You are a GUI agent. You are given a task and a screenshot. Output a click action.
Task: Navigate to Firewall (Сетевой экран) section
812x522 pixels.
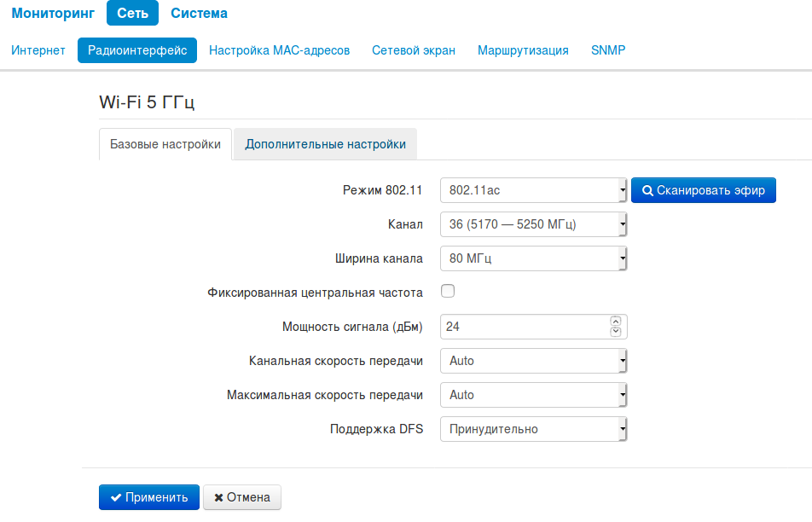tap(414, 50)
